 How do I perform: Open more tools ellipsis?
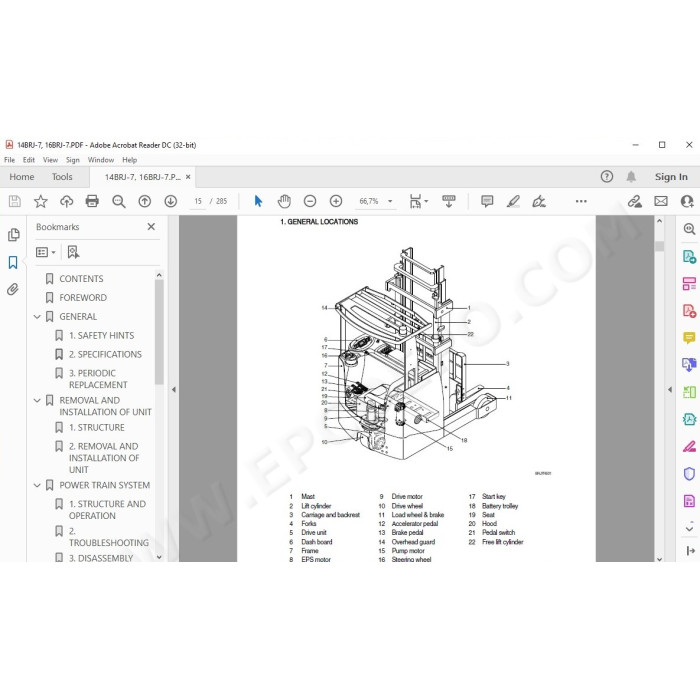[x=581, y=201]
